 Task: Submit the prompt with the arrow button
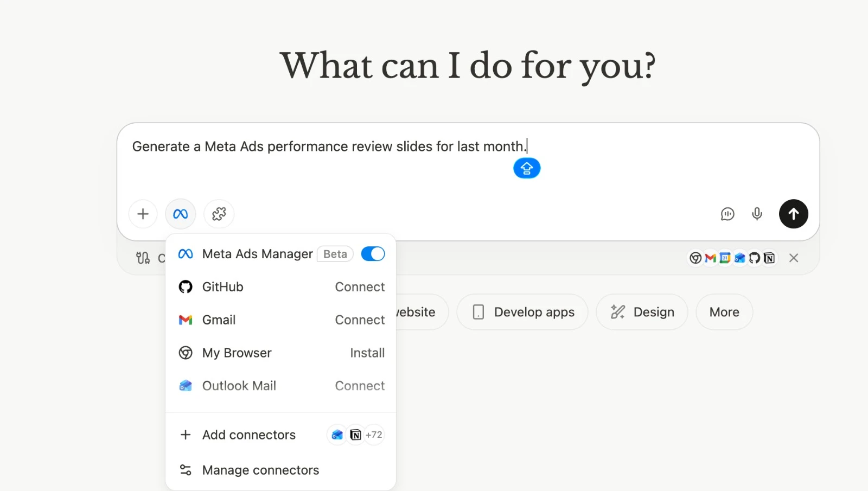[x=793, y=214]
